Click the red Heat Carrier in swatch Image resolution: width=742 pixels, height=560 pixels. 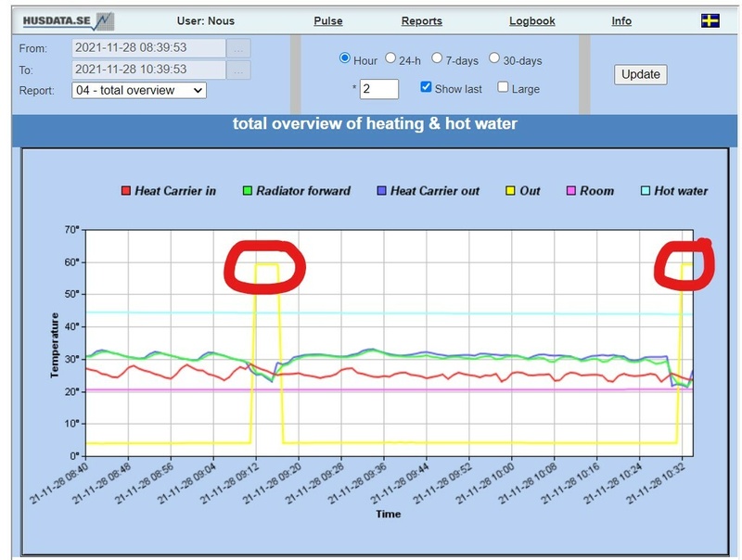[126, 191]
